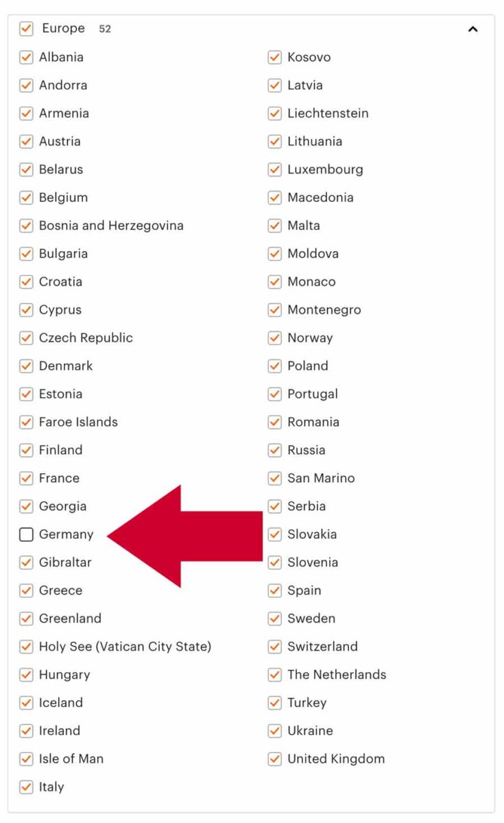Deselect the Isle of Man checkbox

25,759
